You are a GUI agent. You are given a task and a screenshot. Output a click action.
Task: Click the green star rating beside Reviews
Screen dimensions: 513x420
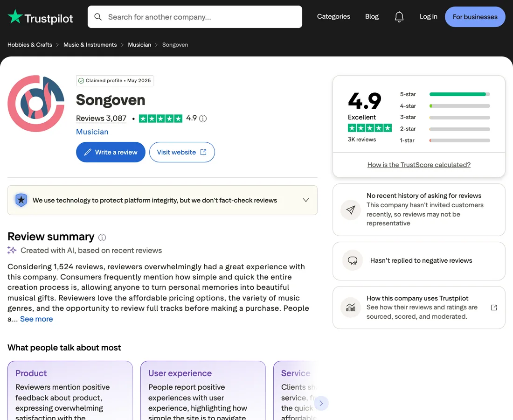160,119
